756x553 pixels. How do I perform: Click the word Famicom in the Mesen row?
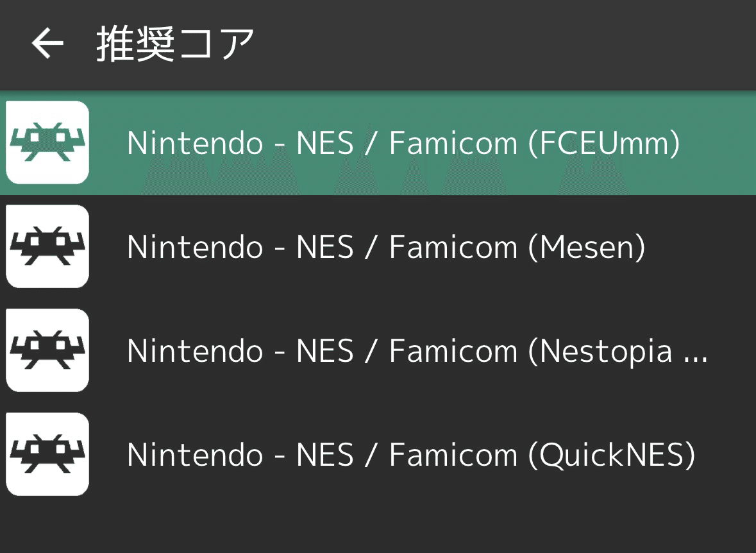453,247
